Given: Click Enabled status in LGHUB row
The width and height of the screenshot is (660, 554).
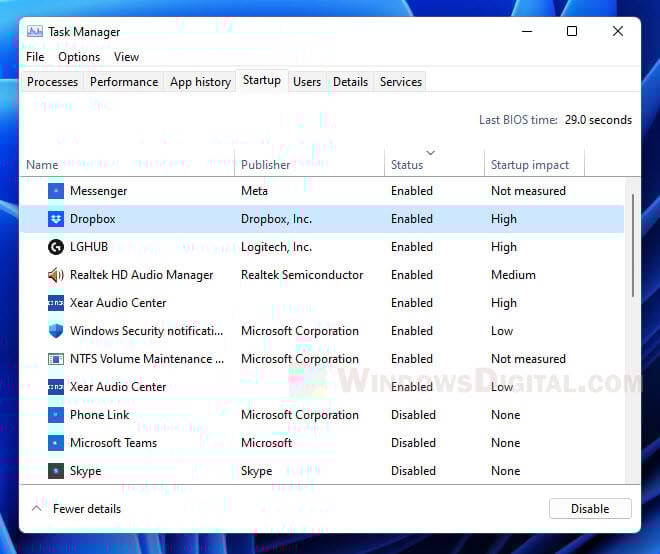Looking at the screenshot, I should (412, 247).
